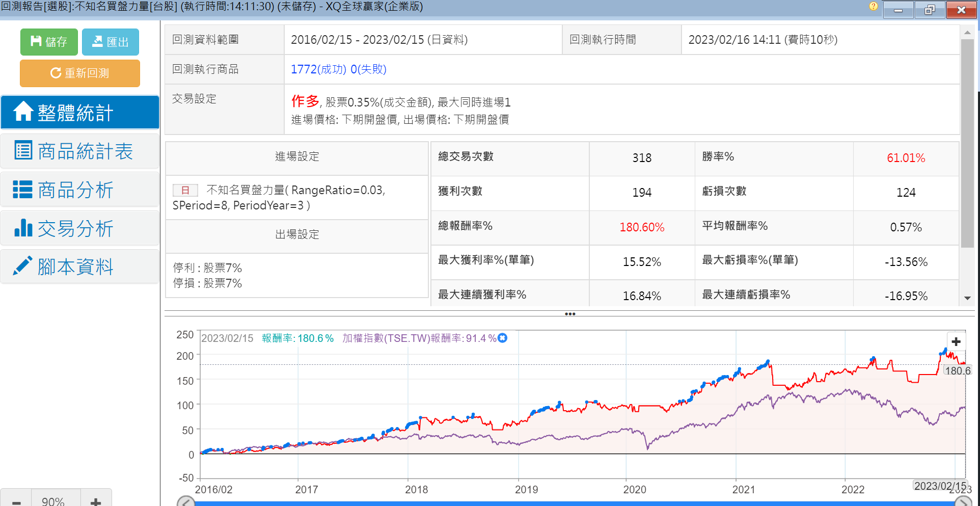Open the 商品統計表 tab
The image size is (980, 506).
click(80, 151)
